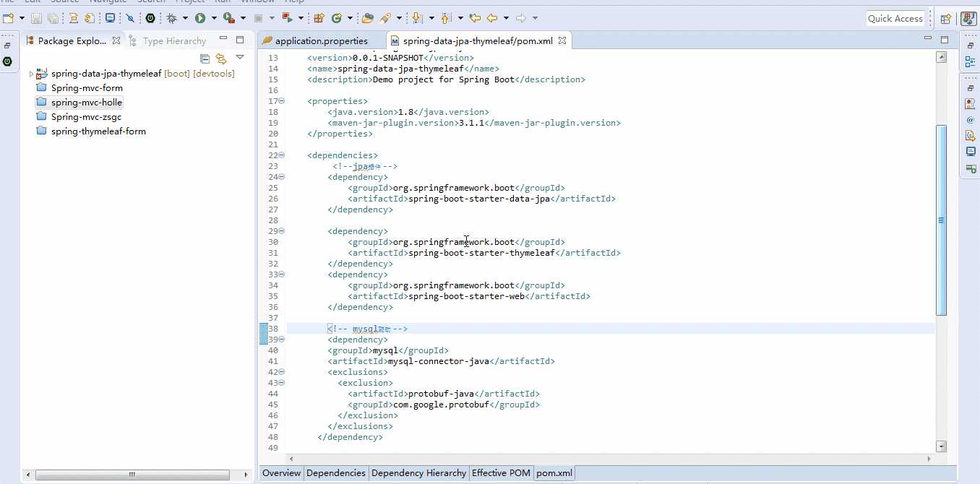Click the spring-boot-starter-thymeleaf artifactId text
Viewport: 980px width, 484px height.
click(x=481, y=253)
